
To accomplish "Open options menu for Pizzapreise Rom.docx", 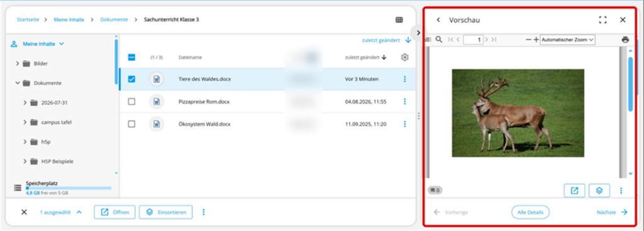I will tap(404, 101).
